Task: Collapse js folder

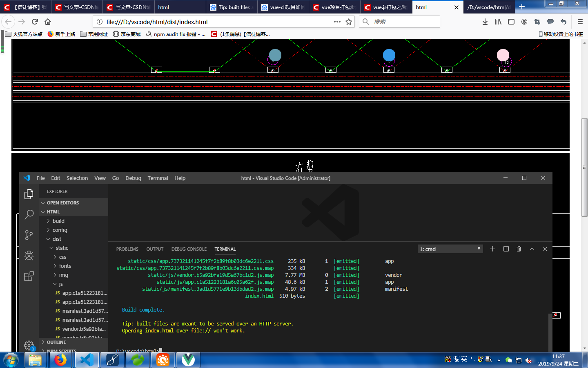Action: tap(73, 284)
